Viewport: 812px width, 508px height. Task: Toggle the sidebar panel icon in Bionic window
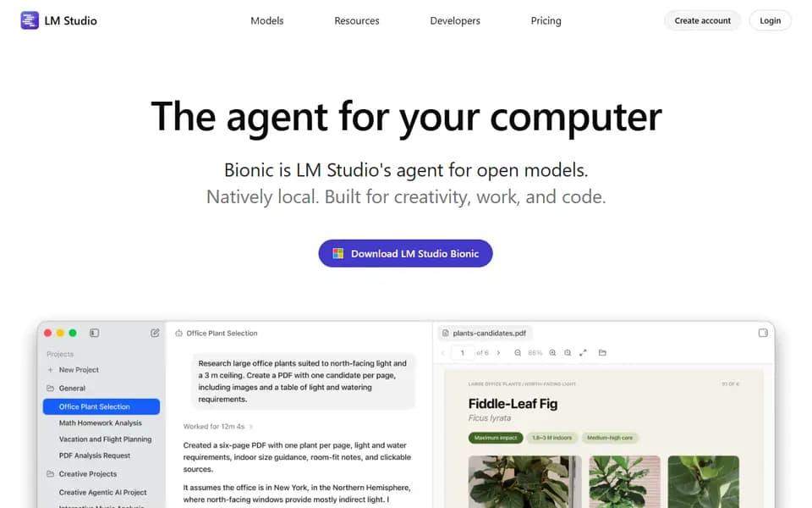tap(94, 333)
